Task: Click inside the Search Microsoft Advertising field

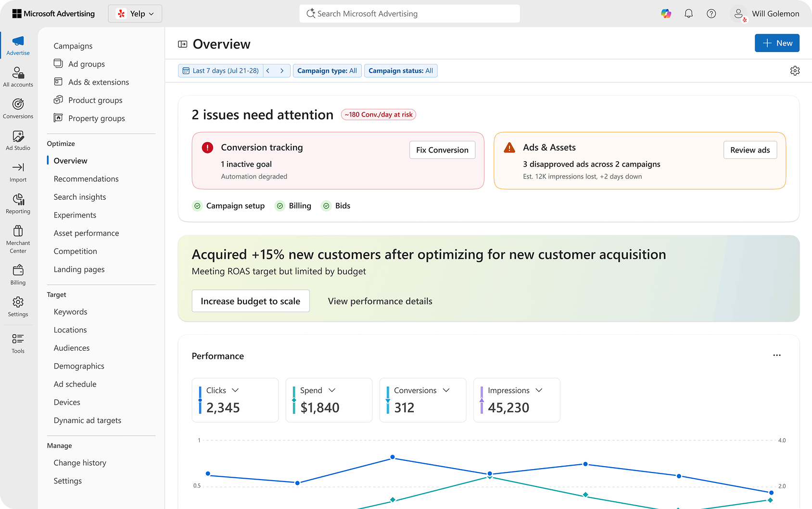Action: pos(409,13)
